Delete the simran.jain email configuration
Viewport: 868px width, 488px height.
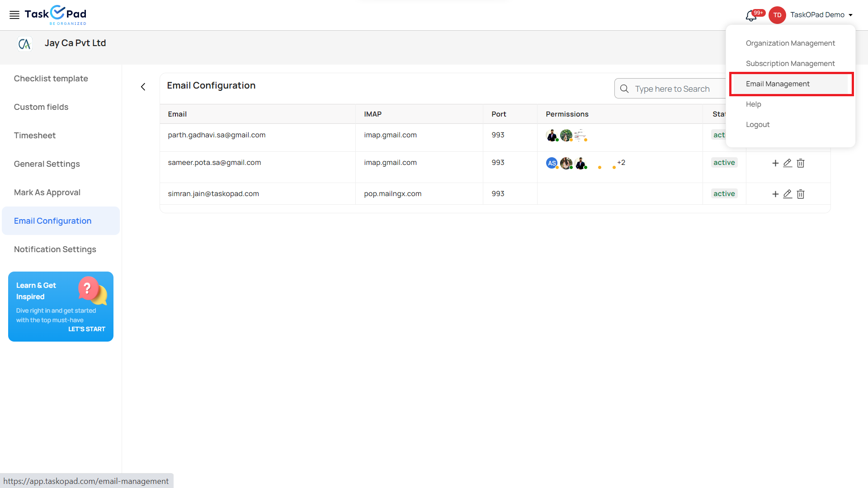(x=801, y=194)
